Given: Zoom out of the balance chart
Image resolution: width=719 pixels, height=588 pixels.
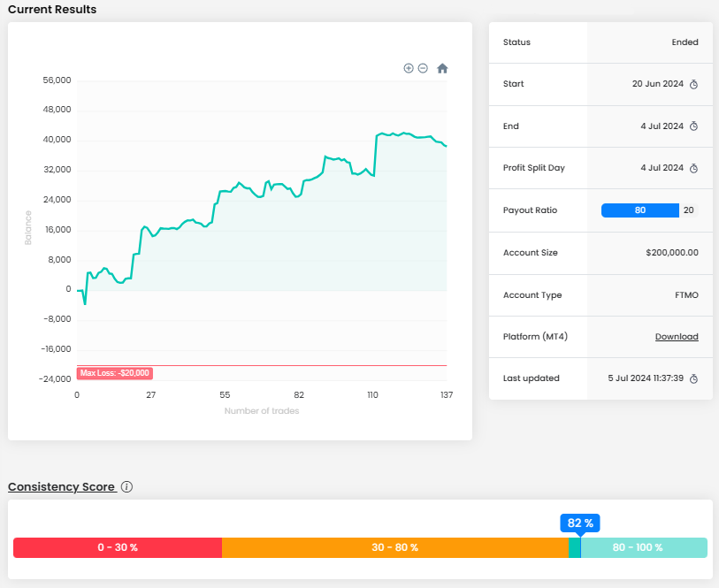Looking at the screenshot, I should coord(423,68).
